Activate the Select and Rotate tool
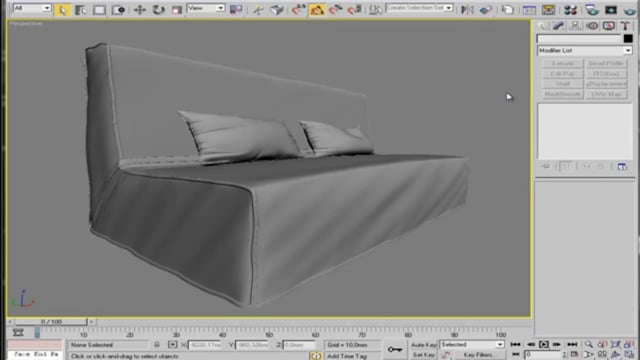 [x=158, y=9]
